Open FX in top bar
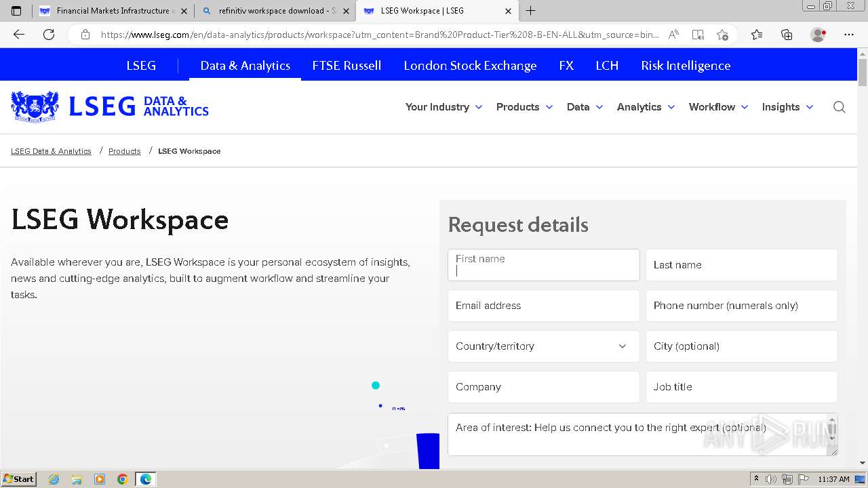This screenshot has width=868, height=488. click(x=566, y=66)
